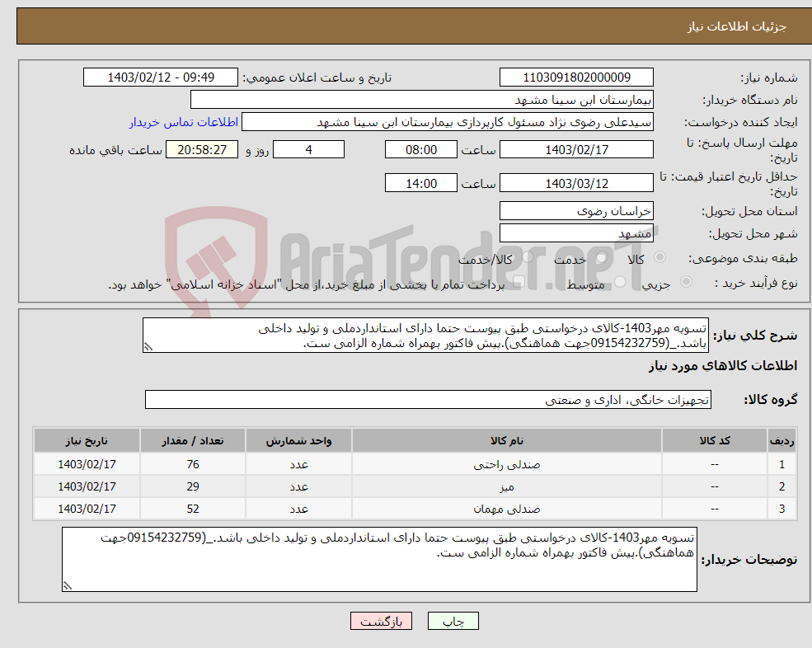The height and width of the screenshot is (648, 812).
Task: Click the buyer notes textarea resize handle
Action: (68, 586)
